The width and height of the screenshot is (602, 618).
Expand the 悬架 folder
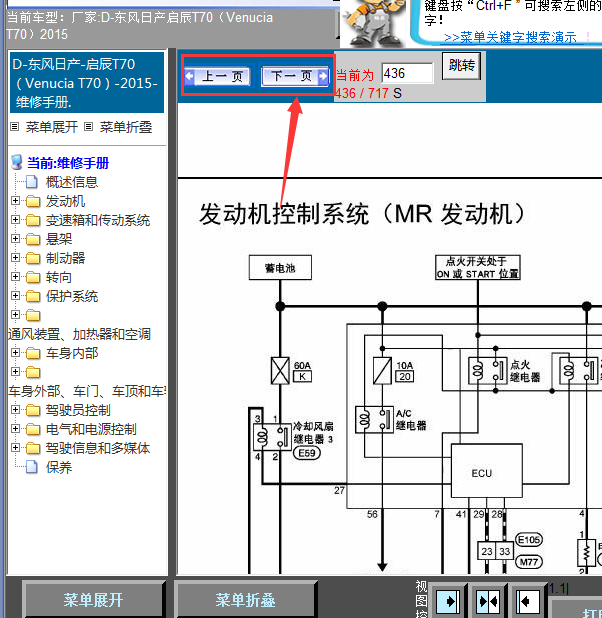pos(15,238)
